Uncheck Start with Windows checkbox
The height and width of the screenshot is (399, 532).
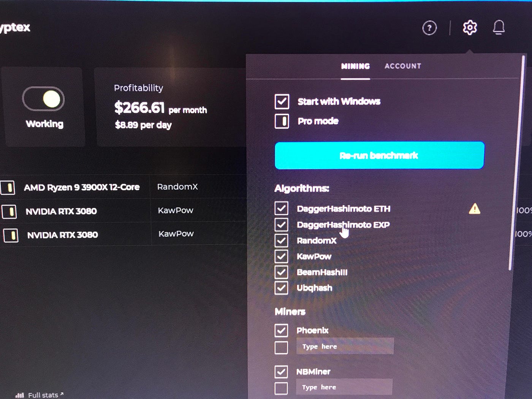(x=282, y=101)
